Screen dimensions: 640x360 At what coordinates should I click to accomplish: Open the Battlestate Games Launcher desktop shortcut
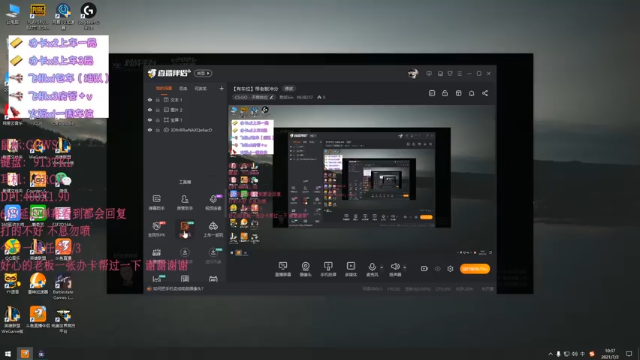63,287
